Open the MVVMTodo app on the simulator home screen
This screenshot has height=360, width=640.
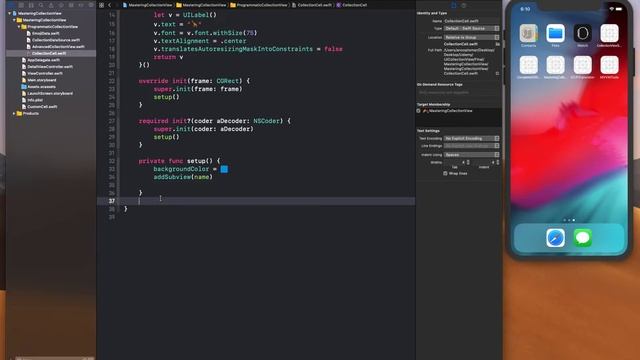click(609, 65)
